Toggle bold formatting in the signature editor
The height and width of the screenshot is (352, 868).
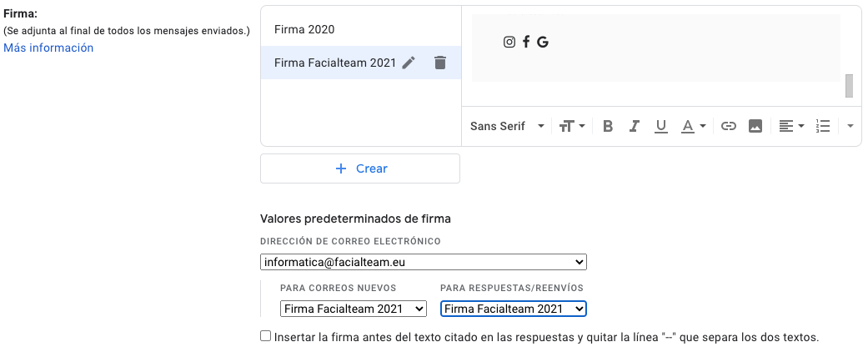[x=608, y=126]
